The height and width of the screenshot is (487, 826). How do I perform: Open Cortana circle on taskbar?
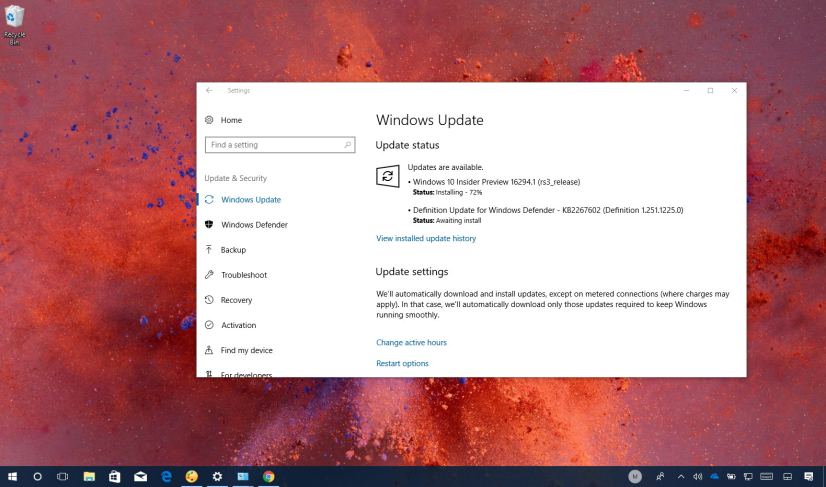click(37, 476)
